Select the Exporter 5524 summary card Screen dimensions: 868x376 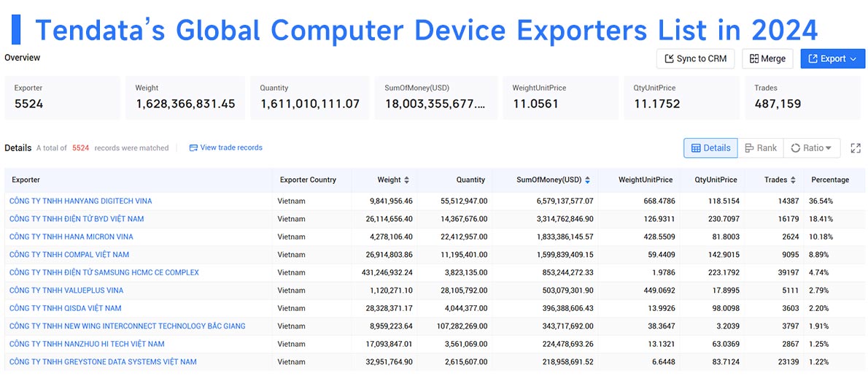pyautogui.click(x=62, y=97)
